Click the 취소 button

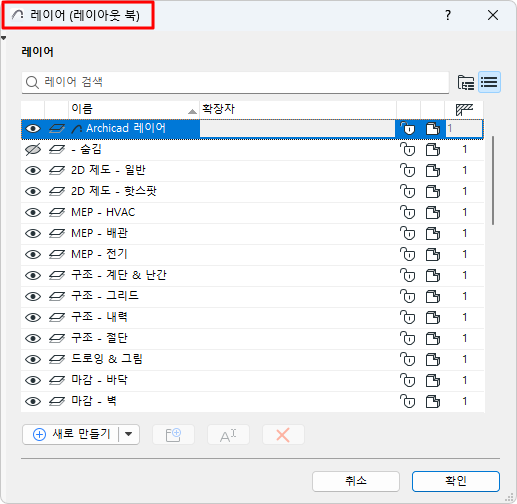tap(356, 481)
